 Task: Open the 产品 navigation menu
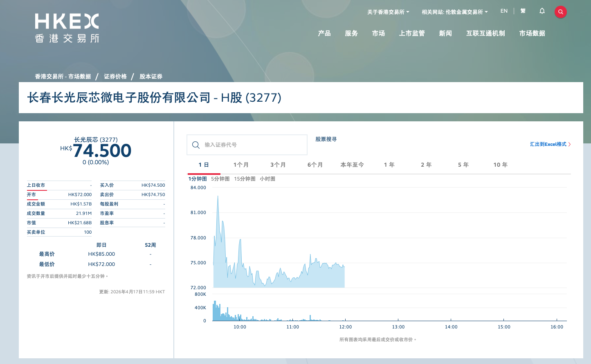(324, 33)
